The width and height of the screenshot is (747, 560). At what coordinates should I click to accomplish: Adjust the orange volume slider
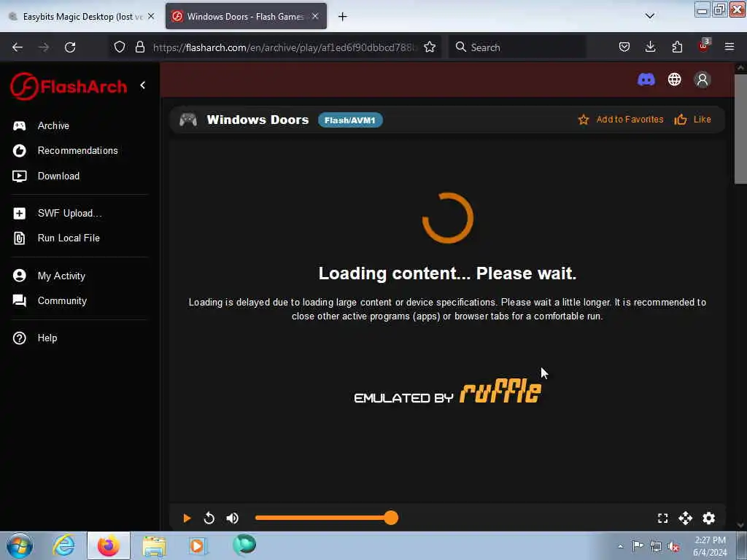(x=326, y=518)
